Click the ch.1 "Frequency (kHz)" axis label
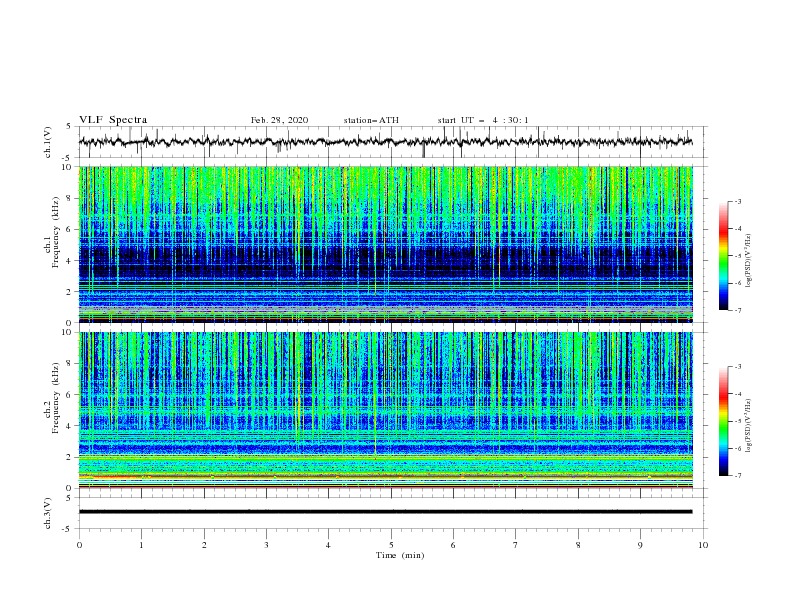The height and width of the screenshot is (612, 792). coord(56,233)
